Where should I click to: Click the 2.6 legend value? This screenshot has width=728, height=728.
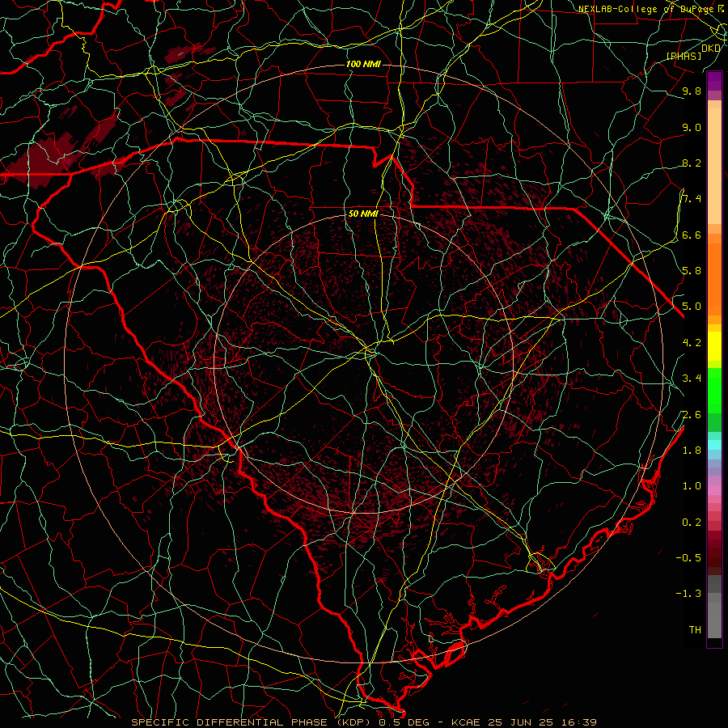pos(692,415)
